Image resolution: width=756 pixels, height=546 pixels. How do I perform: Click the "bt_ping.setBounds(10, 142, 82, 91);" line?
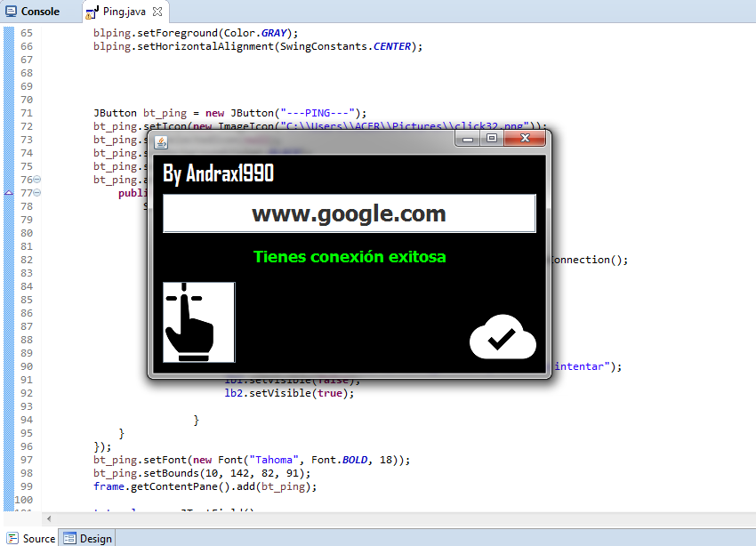tap(202, 473)
